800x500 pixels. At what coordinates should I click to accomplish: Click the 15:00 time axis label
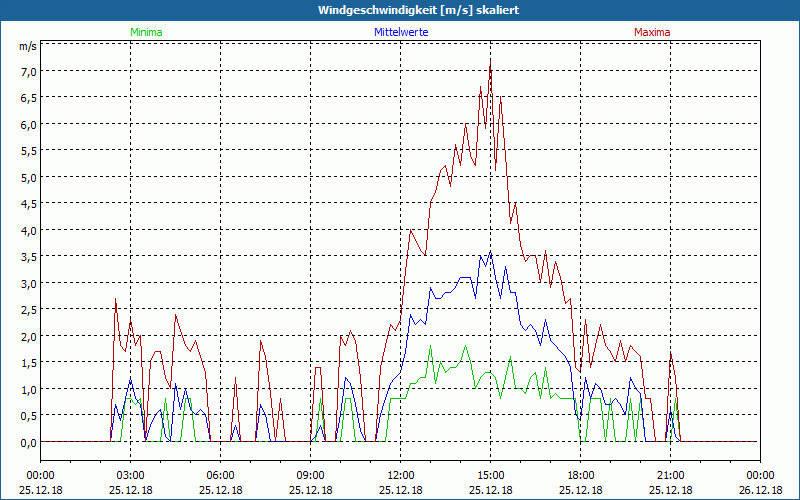(490, 475)
